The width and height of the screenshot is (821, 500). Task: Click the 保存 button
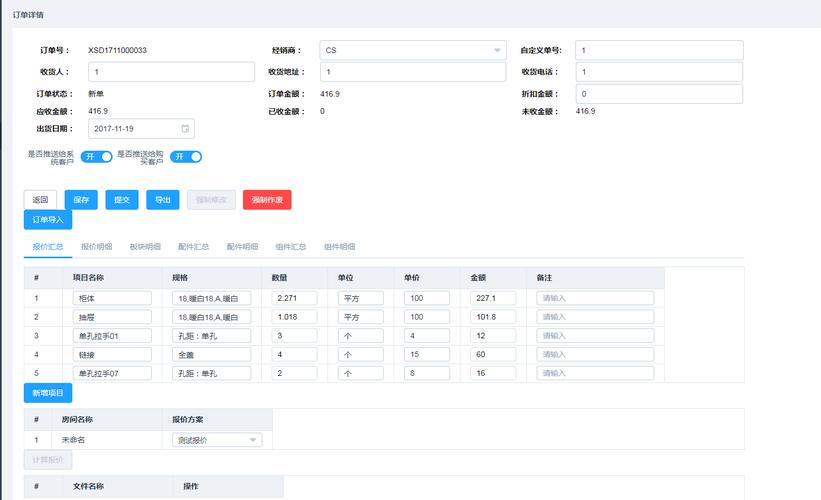coord(81,199)
